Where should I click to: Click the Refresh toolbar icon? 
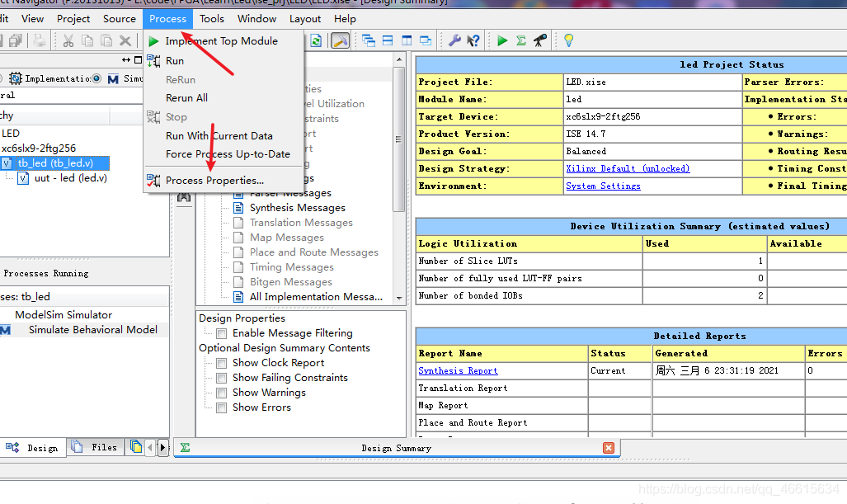[316, 40]
